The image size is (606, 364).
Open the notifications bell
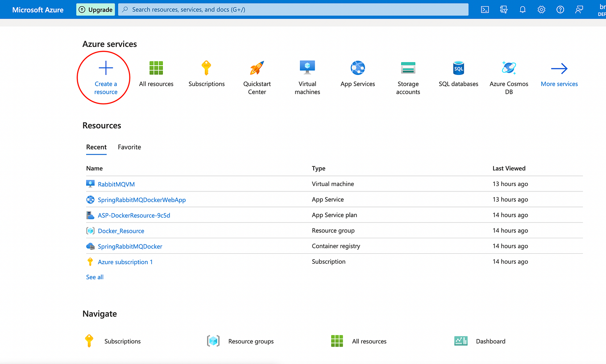523,9
